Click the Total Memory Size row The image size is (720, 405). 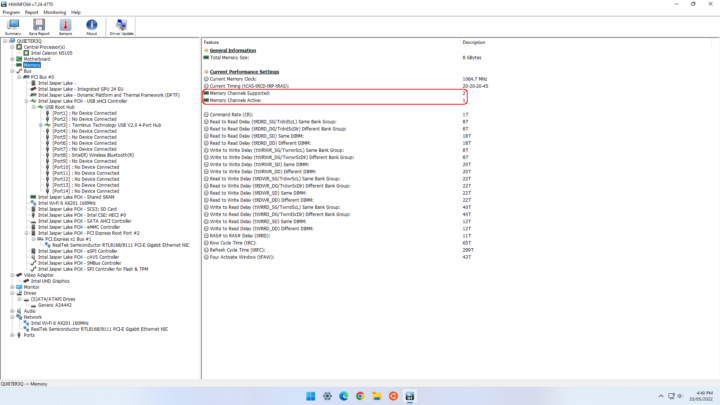tap(343, 58)
